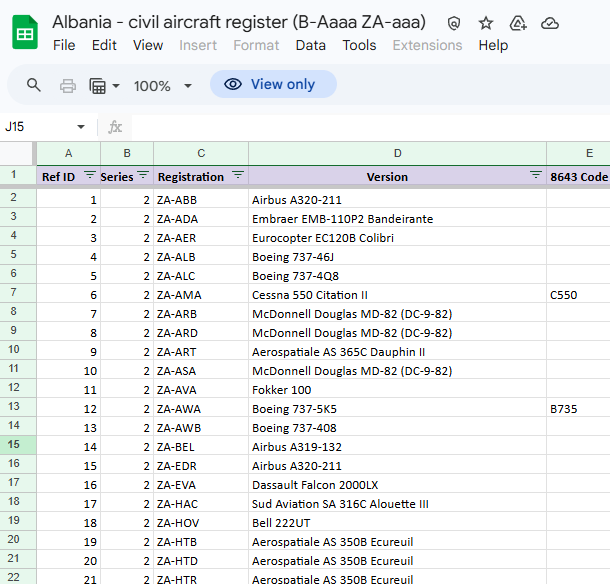Viewport: 610px width, 584px height.
Task: Toggle the filter on the Series column
Action: point(143,176)
